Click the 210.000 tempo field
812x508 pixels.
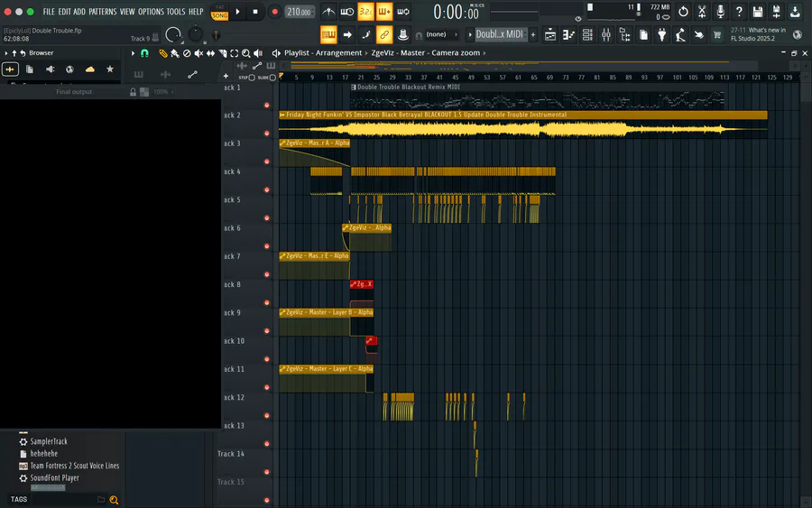point(300,12)
